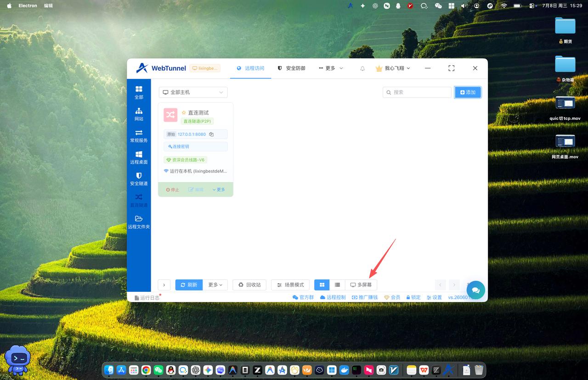Open the 编辑 menu in menu bar
Screen dimensions: 588x380
pyautogui.click(x=48, y=6)
